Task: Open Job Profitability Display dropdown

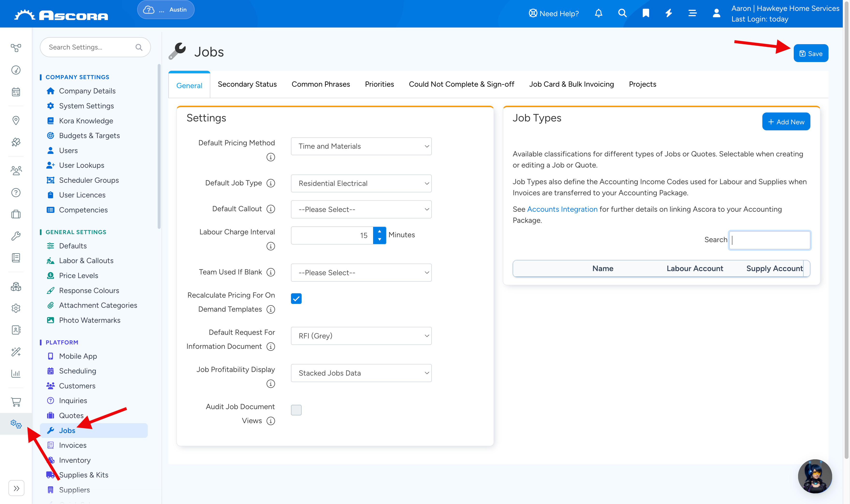Action: 361,373
